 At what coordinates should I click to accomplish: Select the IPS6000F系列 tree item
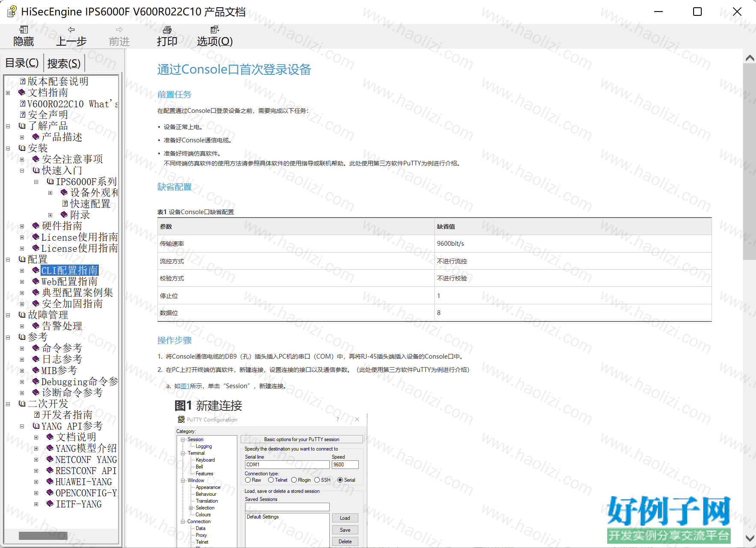[86, 181]
